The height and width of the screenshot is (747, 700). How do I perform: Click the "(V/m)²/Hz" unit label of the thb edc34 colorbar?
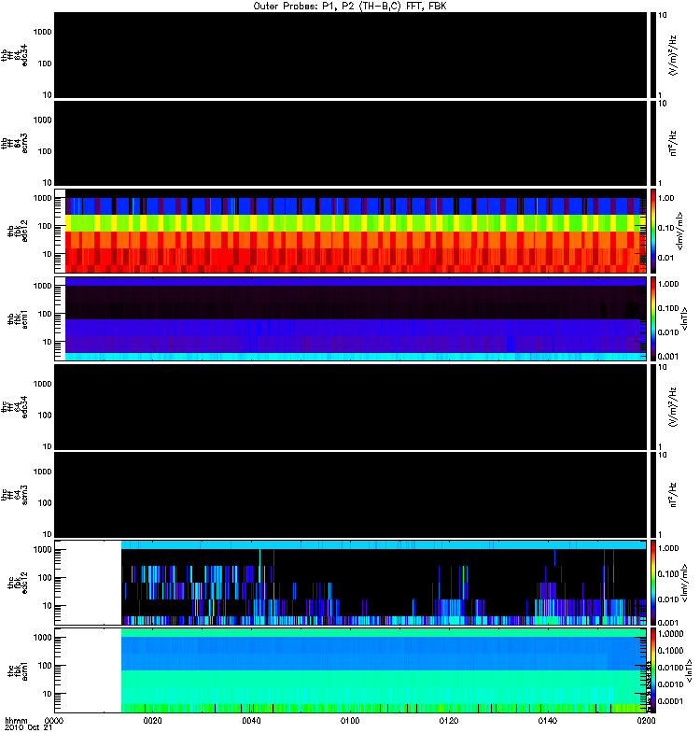673,55
